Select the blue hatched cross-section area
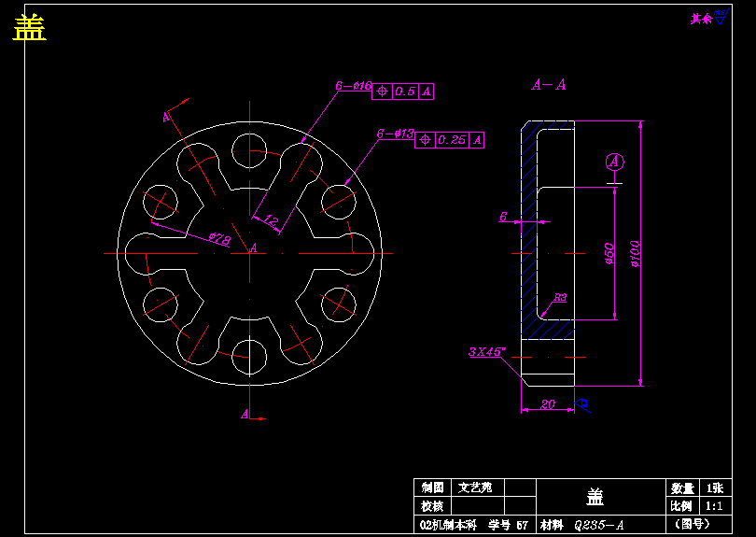 point(529,232)
